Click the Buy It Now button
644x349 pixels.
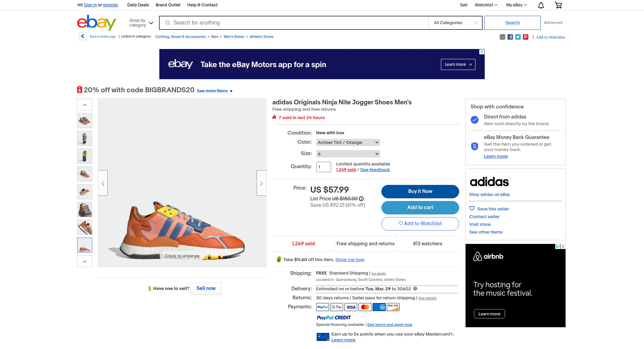420,191
